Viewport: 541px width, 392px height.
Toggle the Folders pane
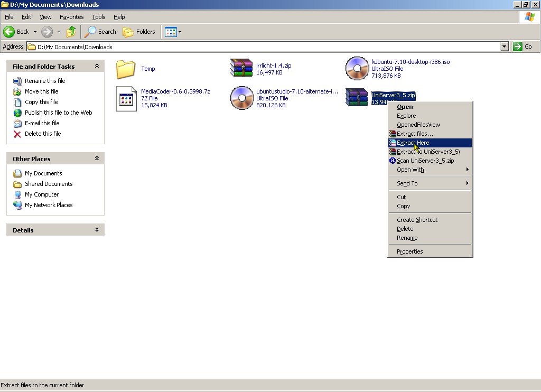(139, 32)
